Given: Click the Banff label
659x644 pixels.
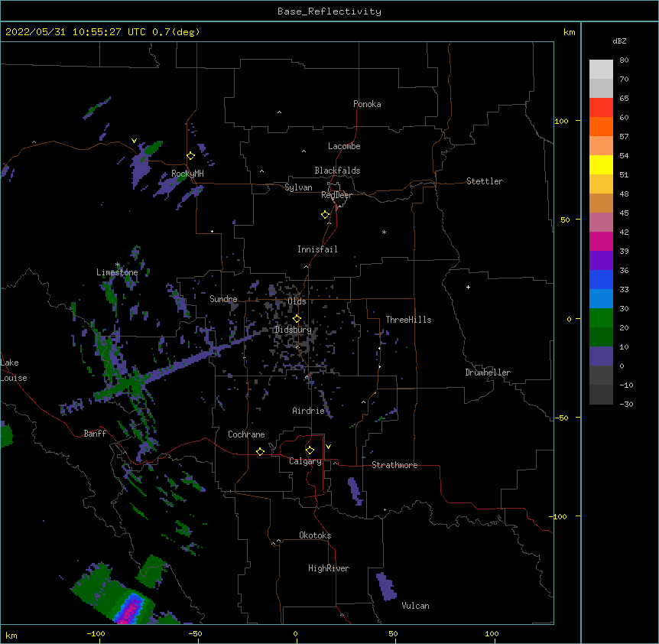Looking at the screenshot, I should coord(95,434).
